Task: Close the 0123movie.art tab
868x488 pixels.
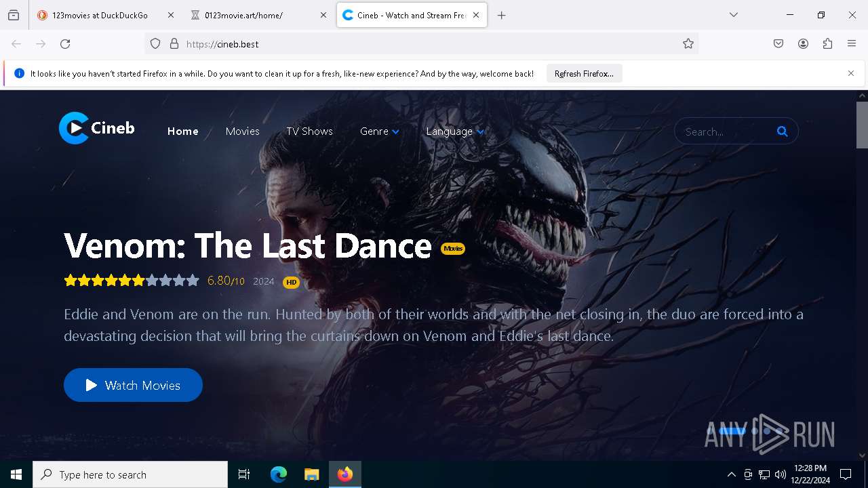Action: point(323,15)
